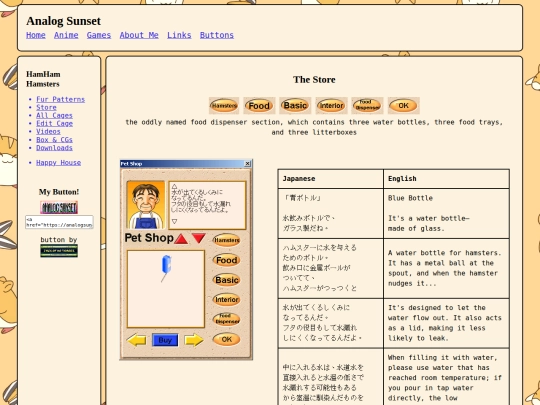Choose Basic button in Pet Shop window
540x405 pixels.
[x=227, y=280]
